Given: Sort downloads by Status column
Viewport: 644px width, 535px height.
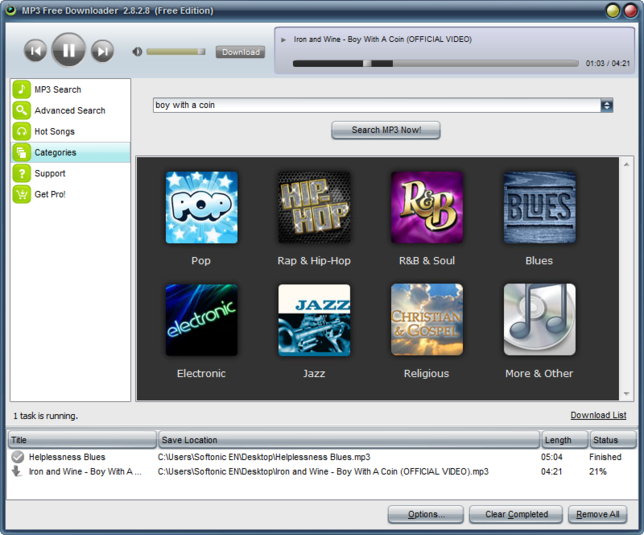Looking at the screenshot, I should (612, 440).
